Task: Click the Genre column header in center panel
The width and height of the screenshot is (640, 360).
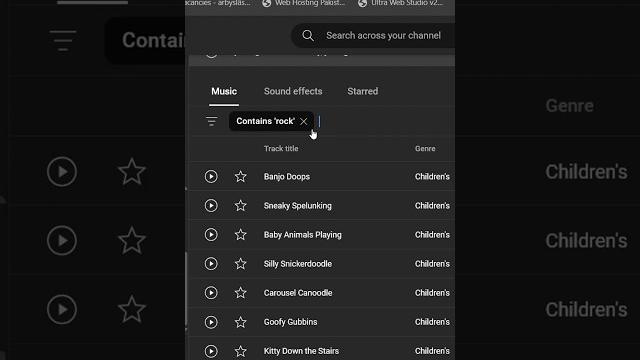Action: (x=425, y=149)
